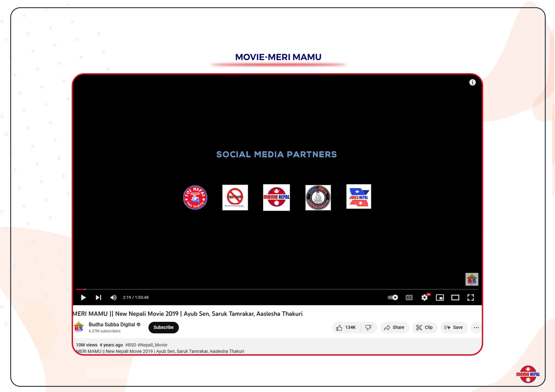
Task: Subscribe to Budha Subba Digital
Action: coord(163,327)
